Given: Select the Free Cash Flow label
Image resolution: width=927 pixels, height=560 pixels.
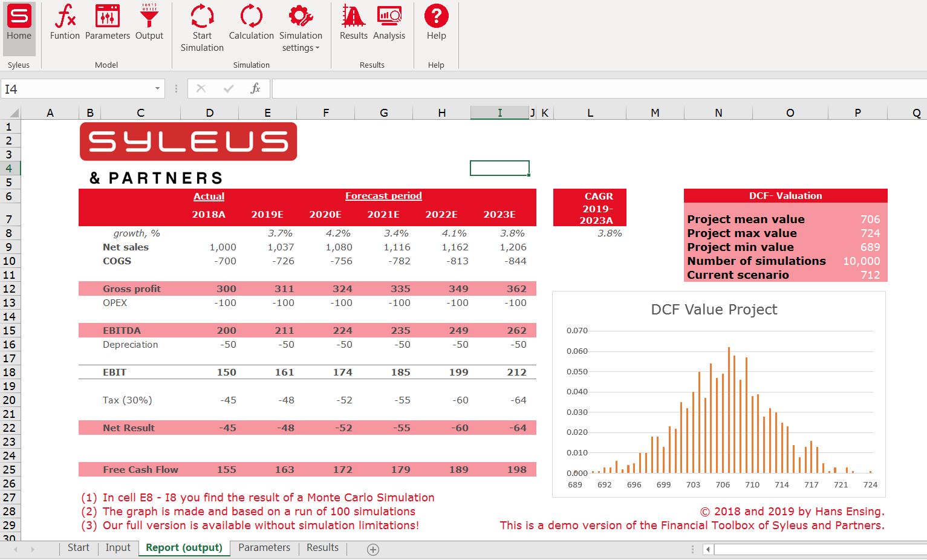Looking at the screenshot, I should tap(140, 470).
